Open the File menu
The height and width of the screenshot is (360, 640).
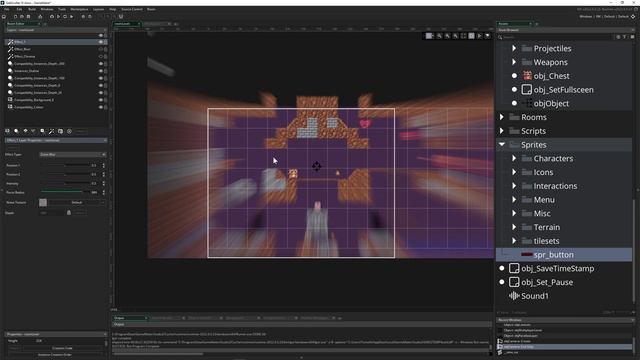click(x=7, y=9)
